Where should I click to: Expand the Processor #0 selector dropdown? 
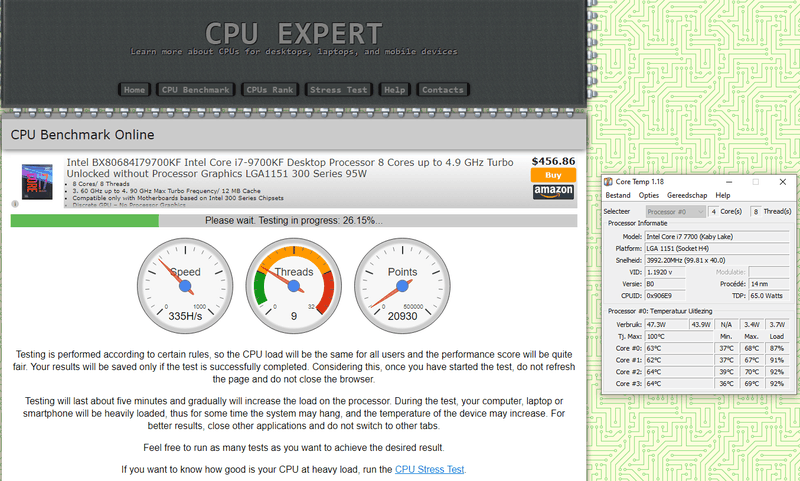pos(676,212)
